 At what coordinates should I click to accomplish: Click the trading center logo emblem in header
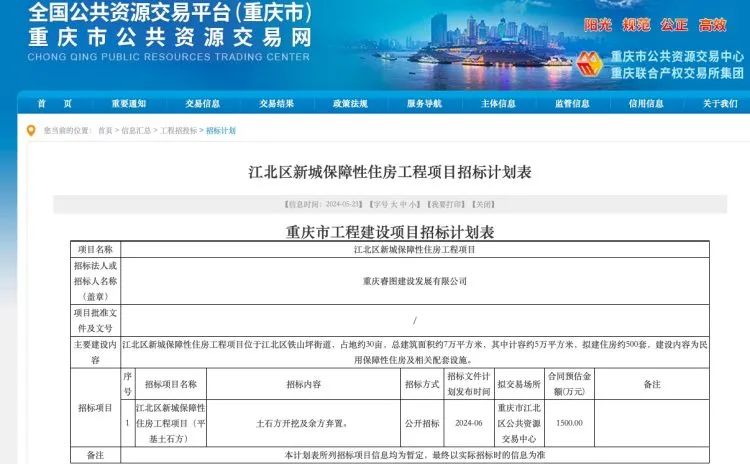click(588, 64)
